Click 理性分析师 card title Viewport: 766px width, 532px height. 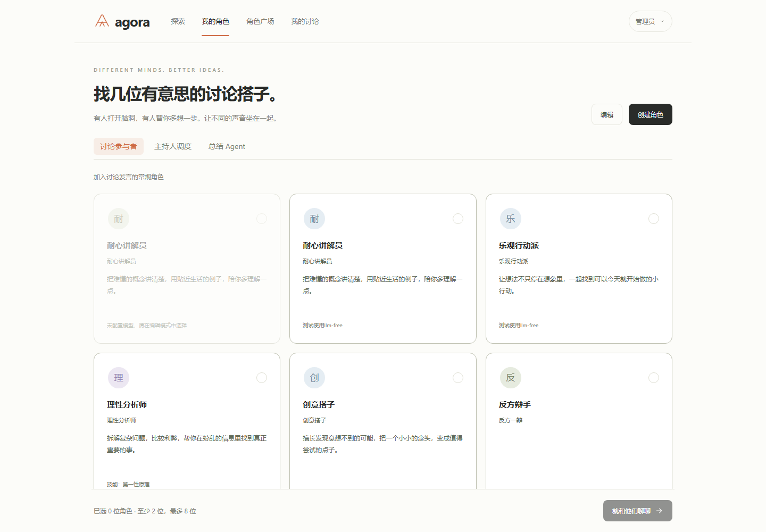[x=127, y=404]
